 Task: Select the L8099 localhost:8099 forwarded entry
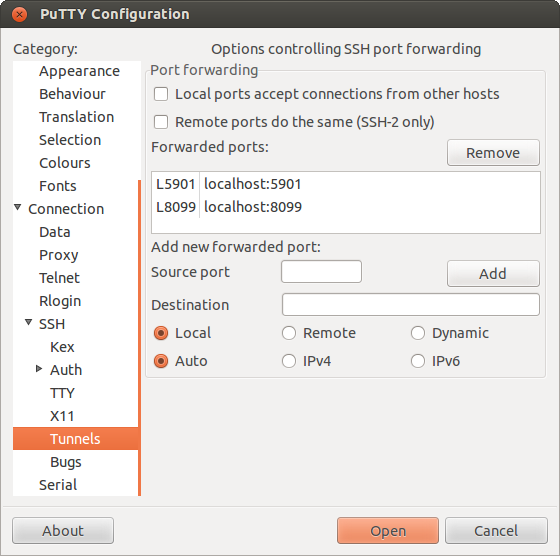[346, 207]
